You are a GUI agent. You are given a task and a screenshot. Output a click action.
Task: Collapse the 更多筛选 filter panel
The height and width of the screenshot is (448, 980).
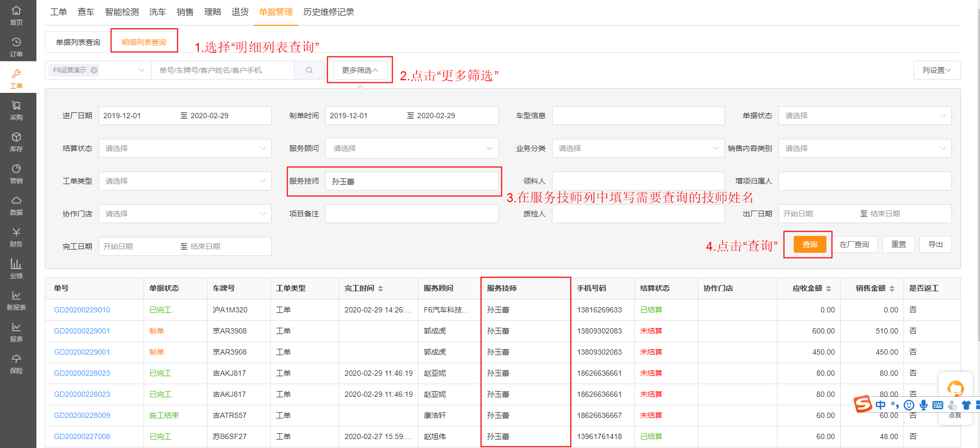[x=360, y=70]
